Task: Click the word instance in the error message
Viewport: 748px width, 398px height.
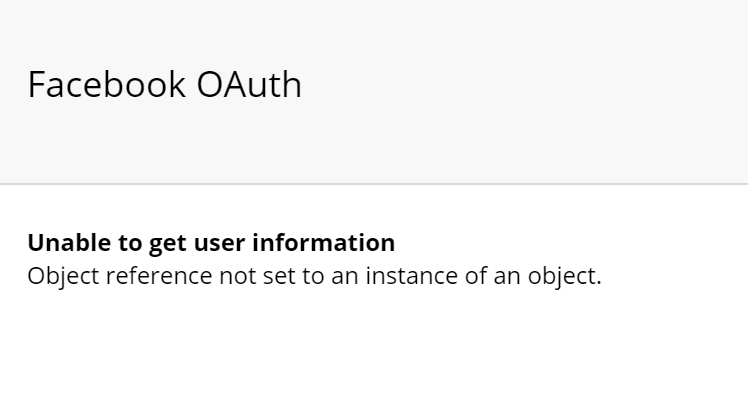Action: click(412, 276)
